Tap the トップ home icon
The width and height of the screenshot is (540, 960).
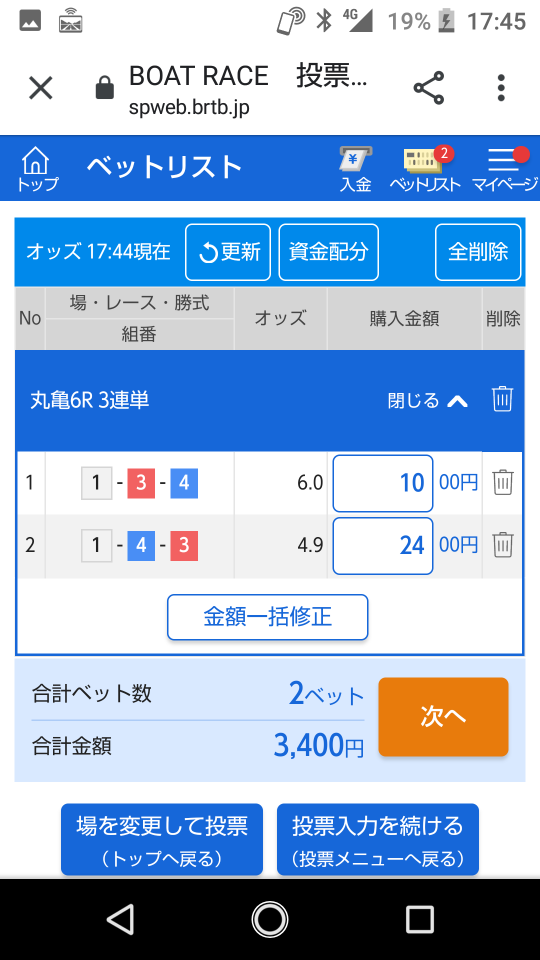[x=37, y=169]
